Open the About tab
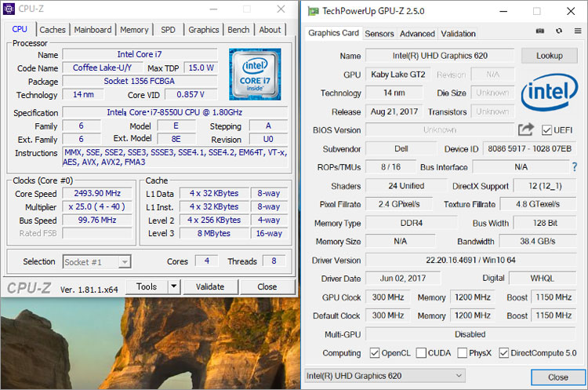This screenshot has width=588, height=390. pos(270,30)
